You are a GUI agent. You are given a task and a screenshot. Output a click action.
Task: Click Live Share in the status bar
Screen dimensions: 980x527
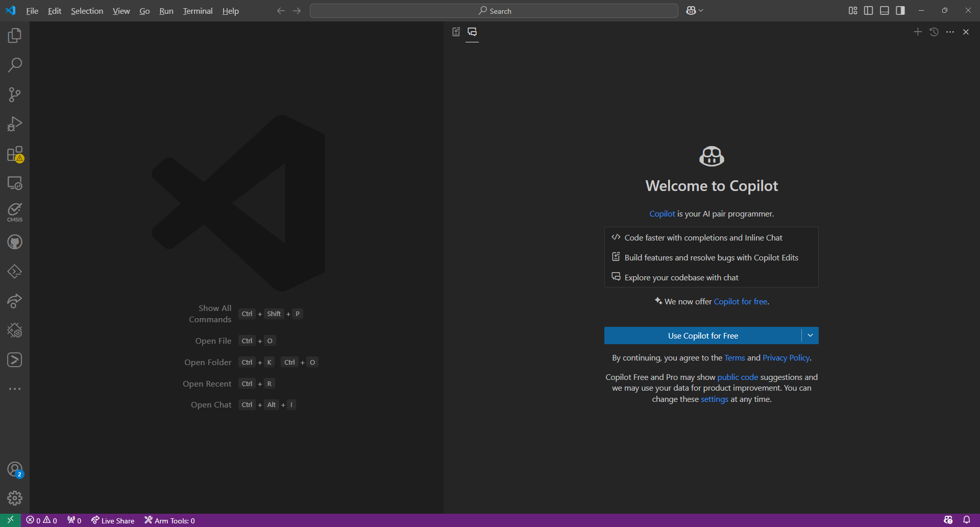pos(113,520)
